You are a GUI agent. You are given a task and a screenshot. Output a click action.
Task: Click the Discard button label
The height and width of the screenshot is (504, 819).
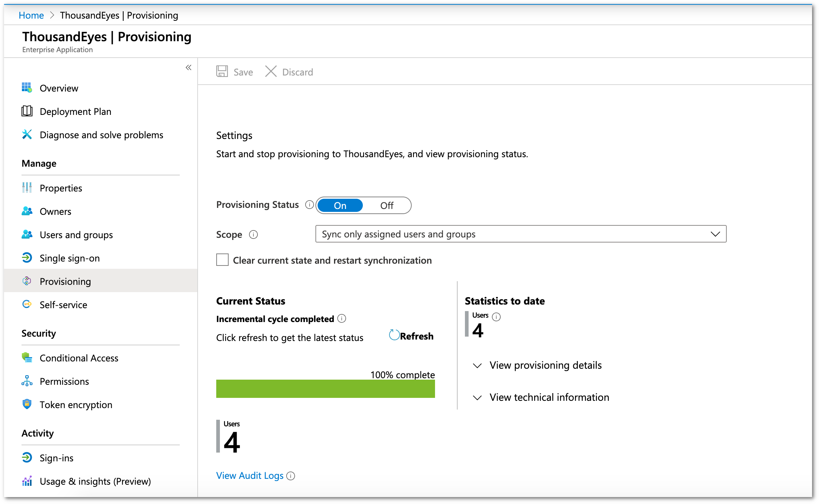pos(298,72)
